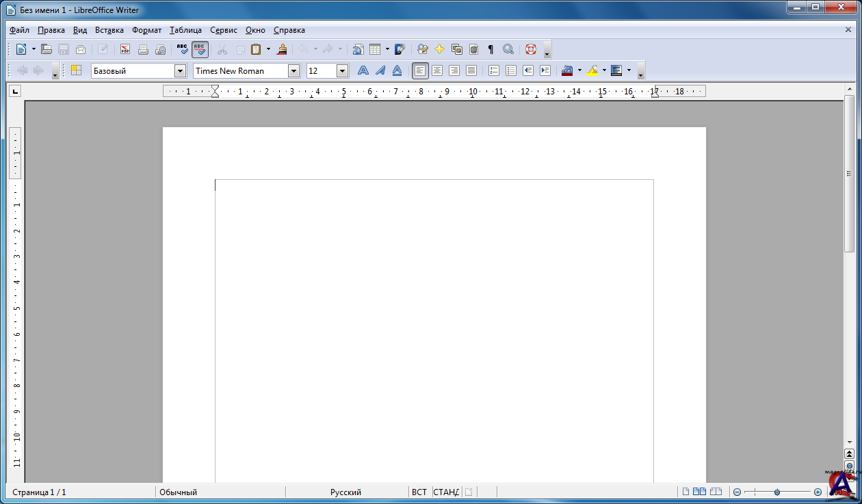Click the Clone Formatting paintbrush icon
The image size is (862, 504).
click(x=282, y=49)
